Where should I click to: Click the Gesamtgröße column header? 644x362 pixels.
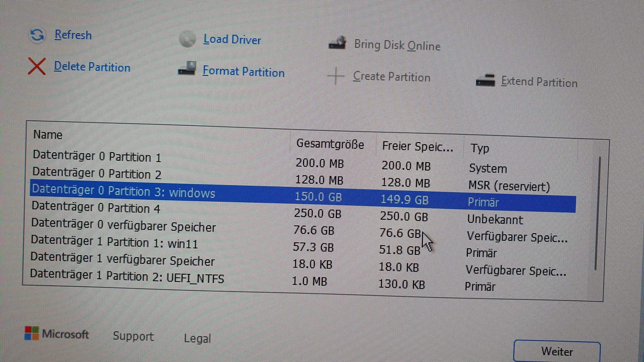tap(330, 144)
